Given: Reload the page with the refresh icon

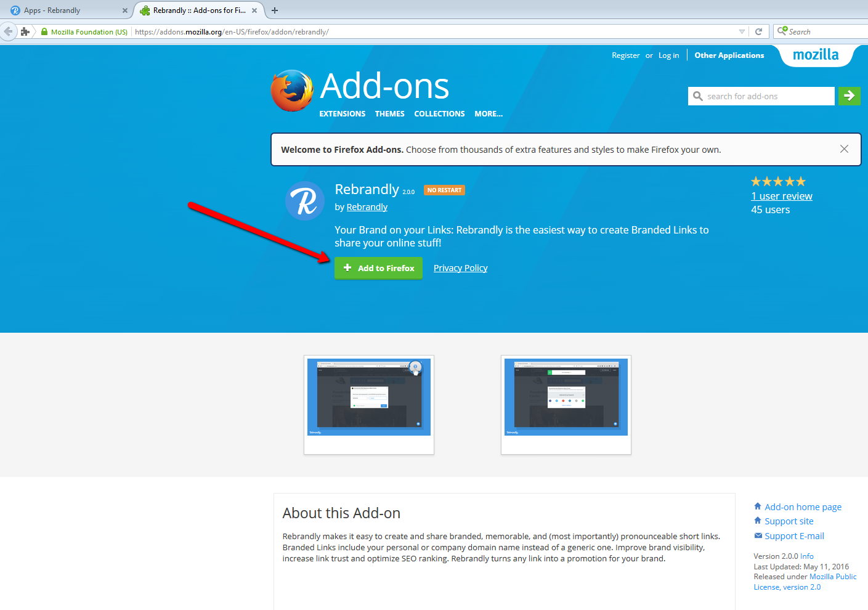Looking at the screenshot, I should point(758,31).
